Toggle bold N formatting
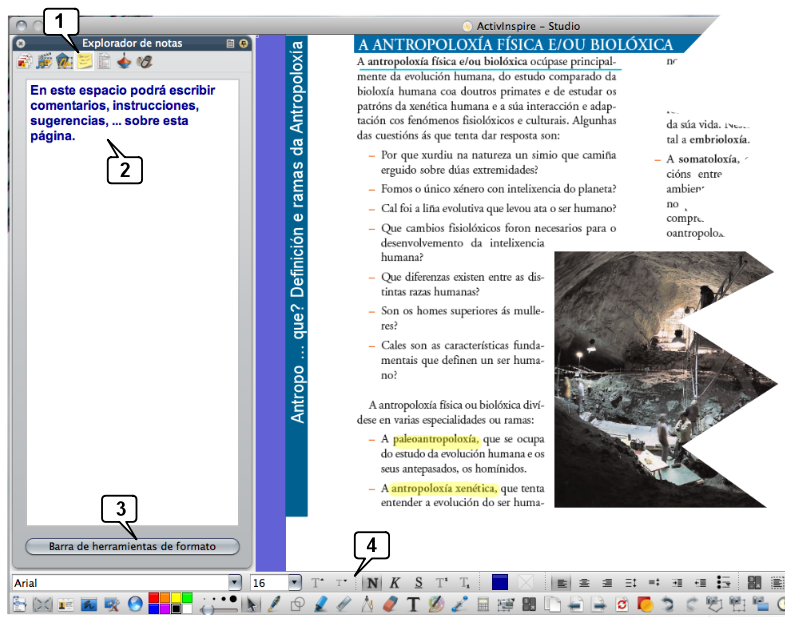785x622 pixels. (x=373, y=582)
